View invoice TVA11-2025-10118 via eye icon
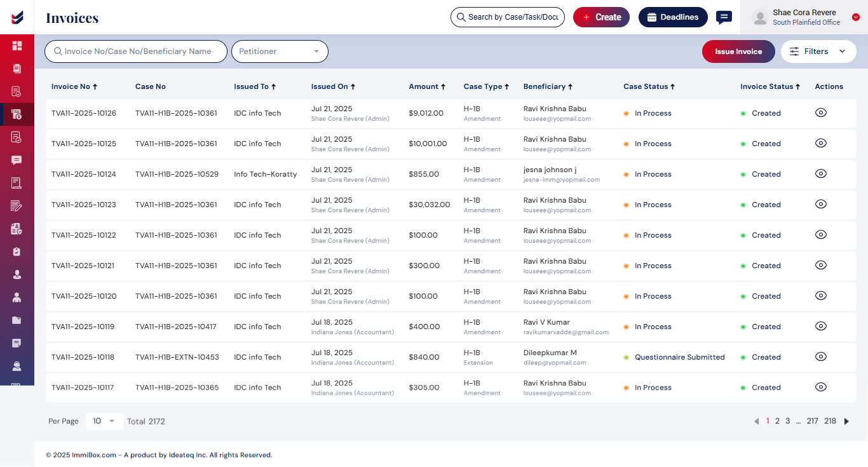This screenshot has height=467, width=868. pos(821,357)
